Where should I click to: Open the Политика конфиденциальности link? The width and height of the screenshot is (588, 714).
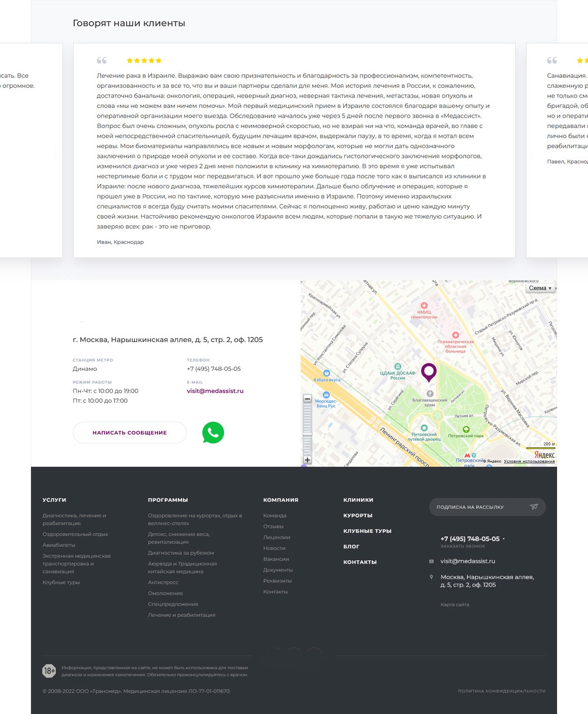501,691
